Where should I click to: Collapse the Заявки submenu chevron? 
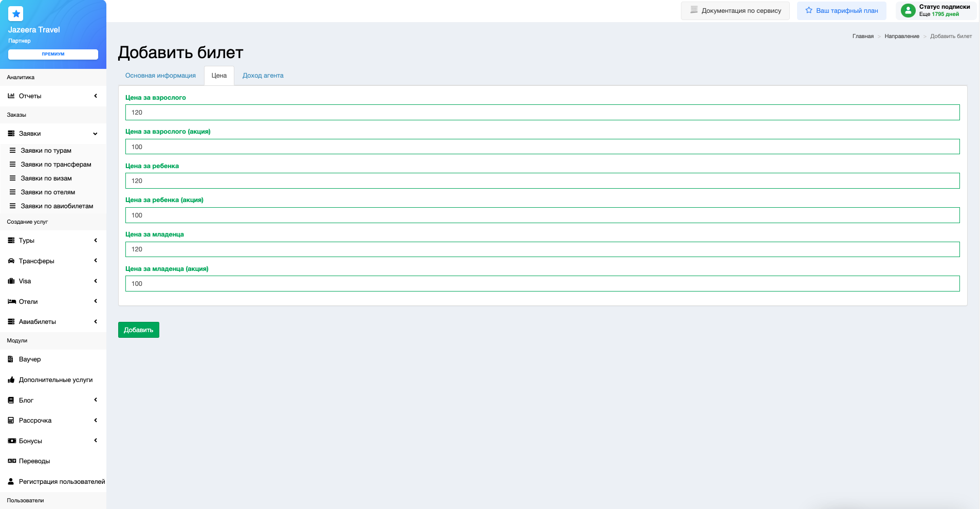pyautogui.click(x=95, y=134)
